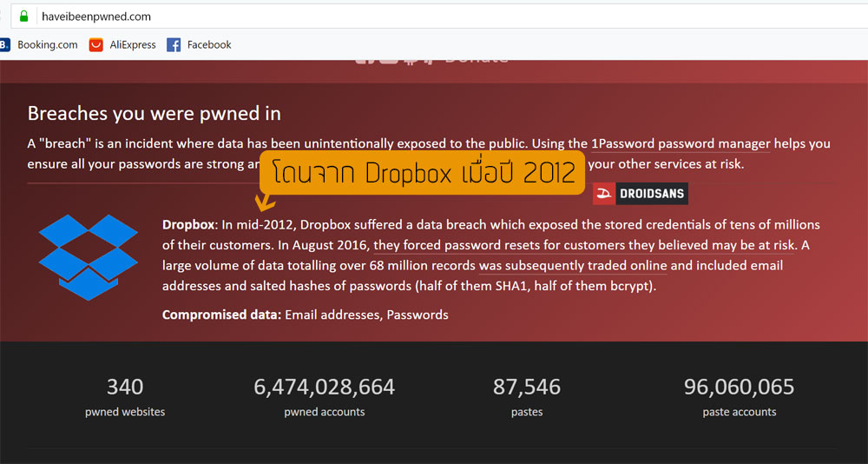Click the 'pastes' label
868x464 pixels.
[x=527, y=412]
